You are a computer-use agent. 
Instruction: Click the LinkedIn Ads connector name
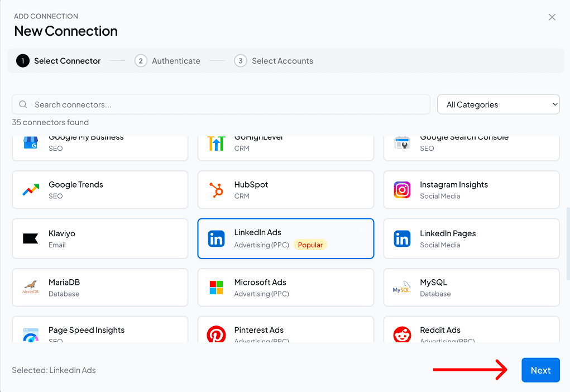click(258, 232)
